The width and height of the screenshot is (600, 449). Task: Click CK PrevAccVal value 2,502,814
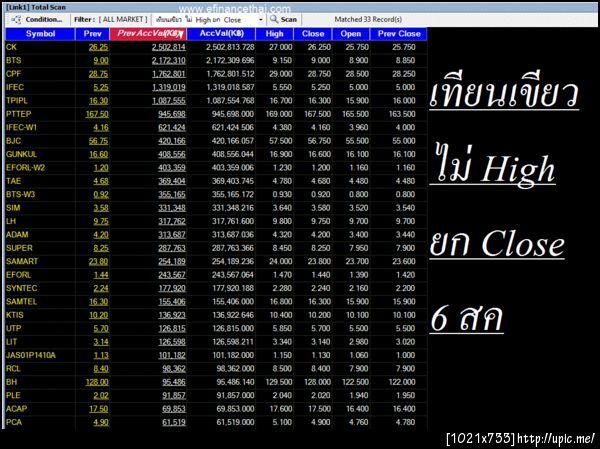click(x=169, y=47)
